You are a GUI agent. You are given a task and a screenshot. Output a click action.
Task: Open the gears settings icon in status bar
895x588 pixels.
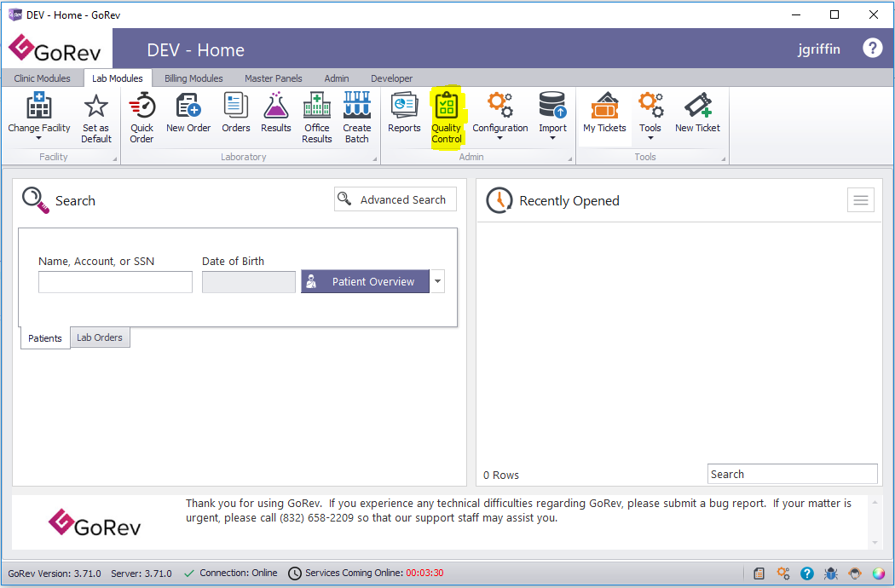[x=783, y=574]
